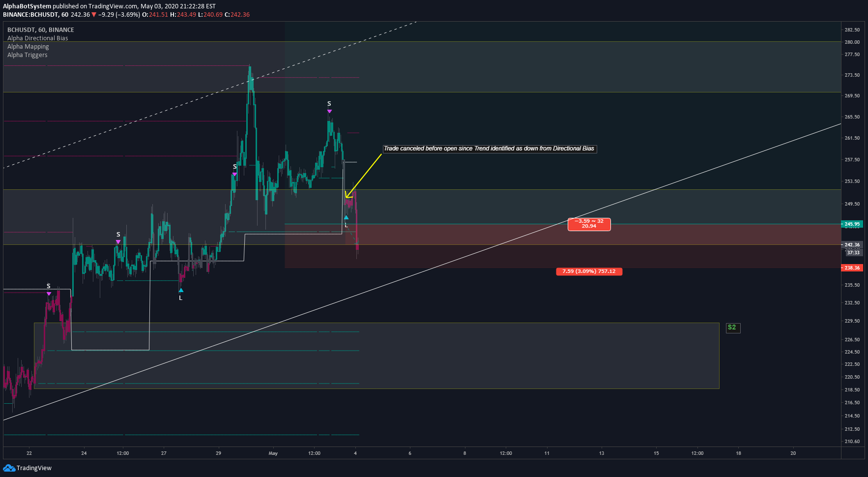868x477 pixels.
Task: Click the 'BCHUSDT, 60, BINANCE' chart legend title
Action: [41, 30]
